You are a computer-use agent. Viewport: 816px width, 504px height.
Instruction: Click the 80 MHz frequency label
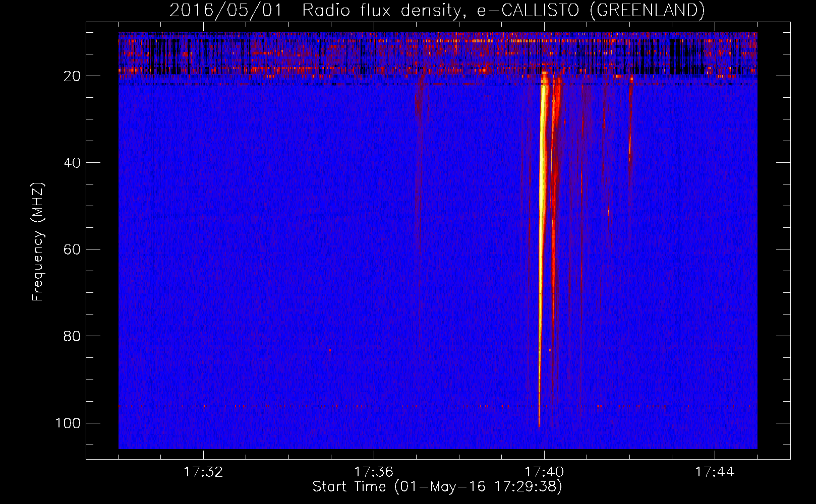pyautogui.click(x=72, y=336)
